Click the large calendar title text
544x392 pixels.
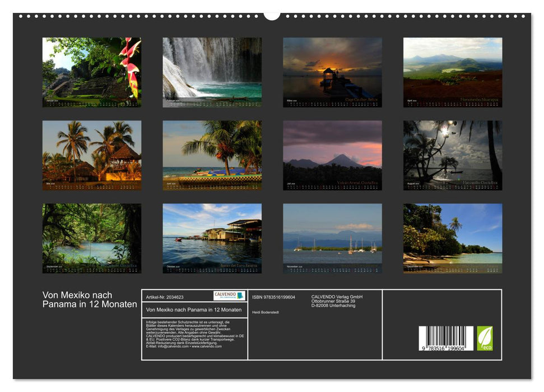[x=90, y=300]
